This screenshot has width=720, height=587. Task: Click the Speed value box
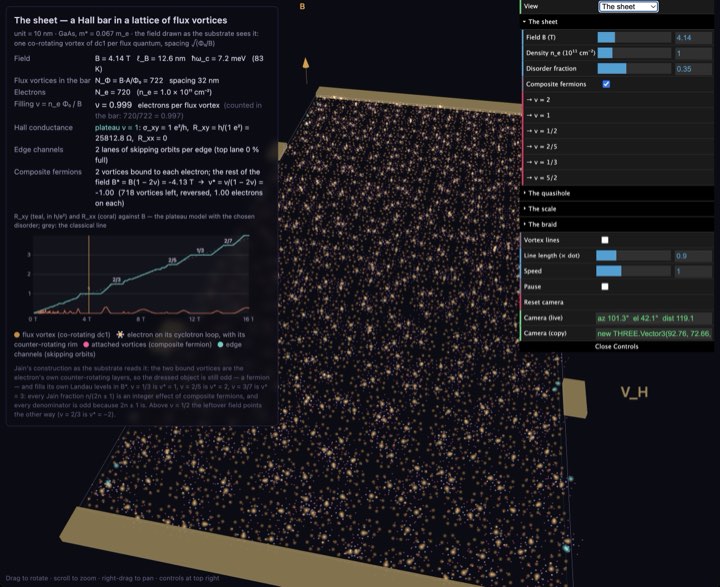pos(693,271)
